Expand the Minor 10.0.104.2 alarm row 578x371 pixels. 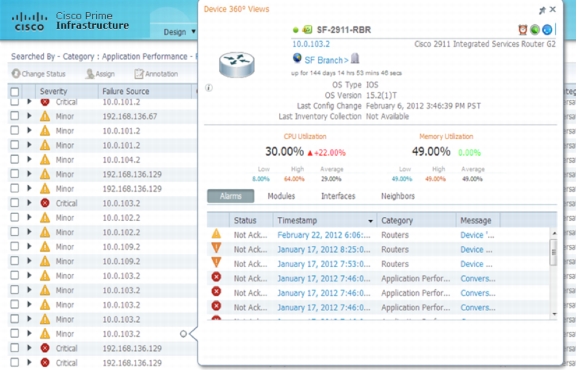click(x=29, y=160)
